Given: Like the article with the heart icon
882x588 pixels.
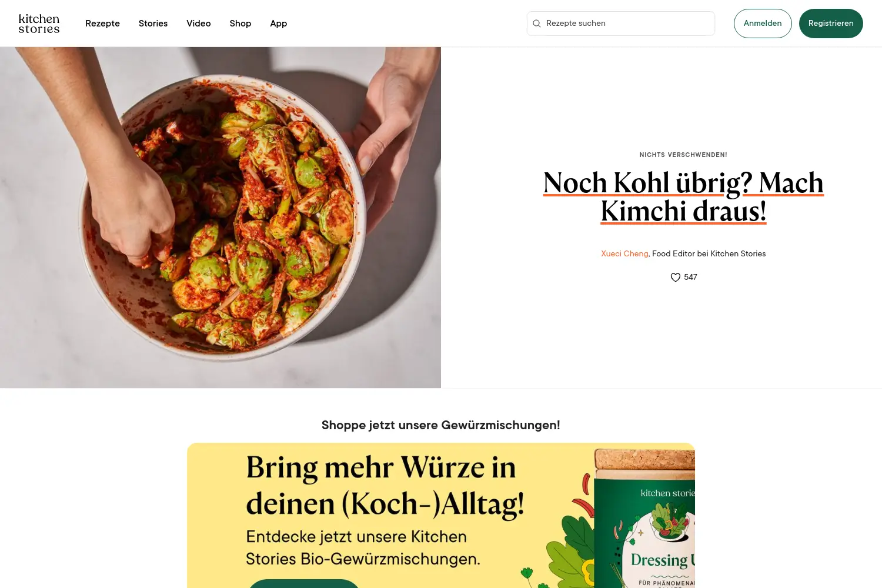Looking at the screenshot, I should pos(676,278).
